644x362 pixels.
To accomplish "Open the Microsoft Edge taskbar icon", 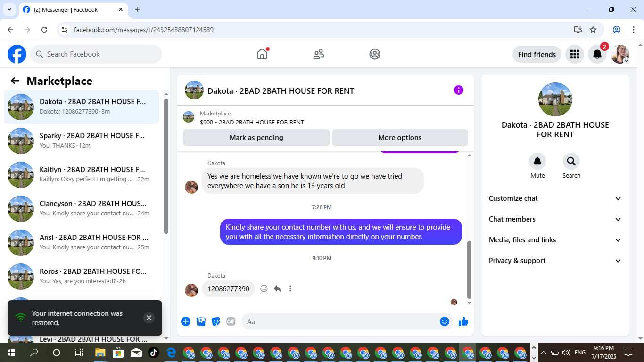I will click(171, 353).
